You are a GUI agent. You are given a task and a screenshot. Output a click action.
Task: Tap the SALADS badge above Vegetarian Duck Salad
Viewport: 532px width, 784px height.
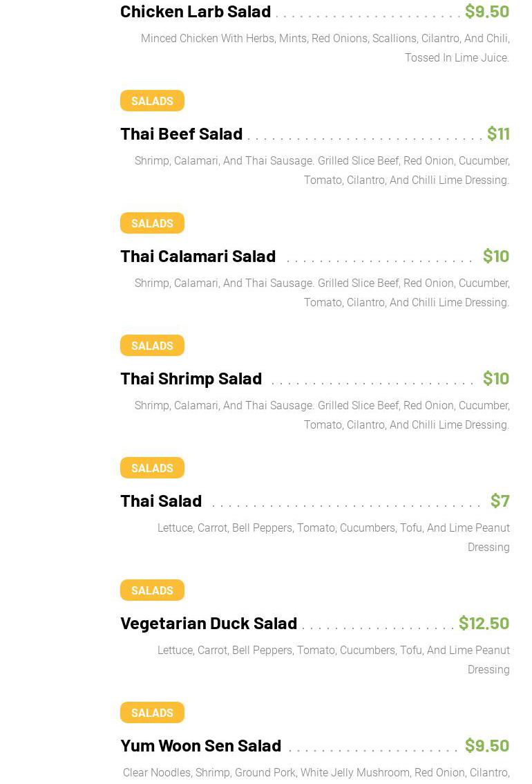[x=152, y=590]
